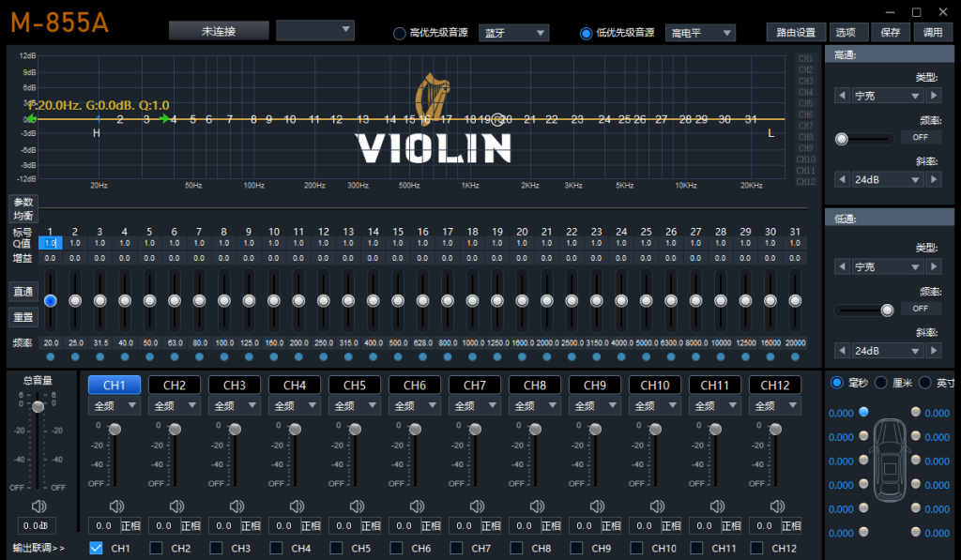This screenshot has width=961, height=560.
Task: Open CH7 frequency range dropdown
Action: pos(475,405)
